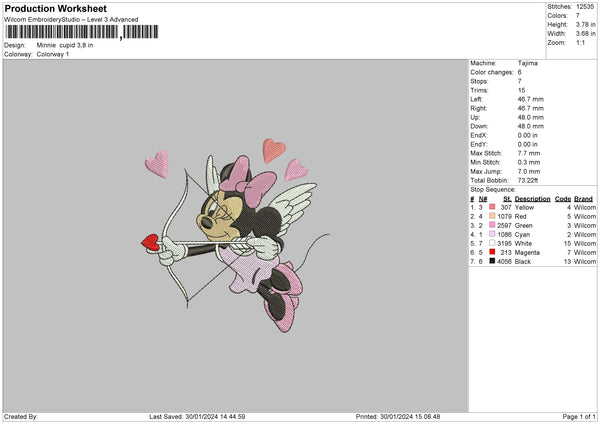Click the 'St.' column header
The height and width of the screenshot is (424, 600).
click(507, 199)
